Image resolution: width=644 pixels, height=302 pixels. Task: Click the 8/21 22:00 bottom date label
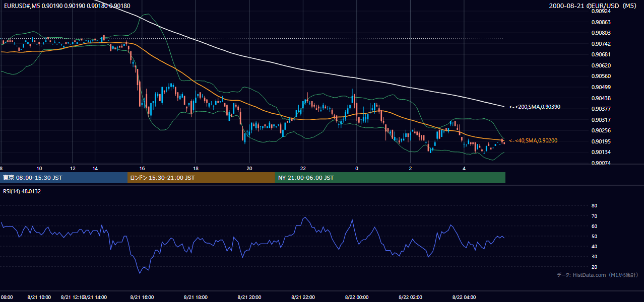pyautogui.click(x=303, y=297)
